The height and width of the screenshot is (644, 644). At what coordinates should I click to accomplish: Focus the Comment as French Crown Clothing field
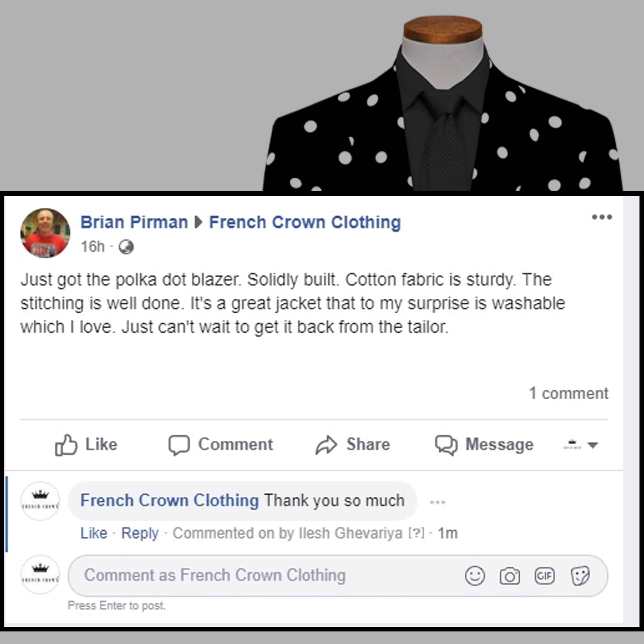pyautogui.click(x=267, y=575)
